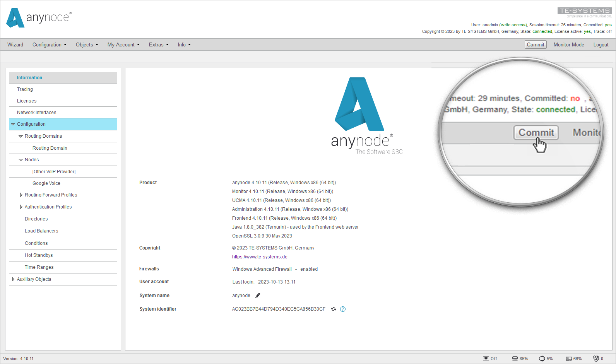Click 'Windows Advanced Firewall' text
Viewport: 616px width, 364px height.
pyautogui.click(x=262, y=269)
